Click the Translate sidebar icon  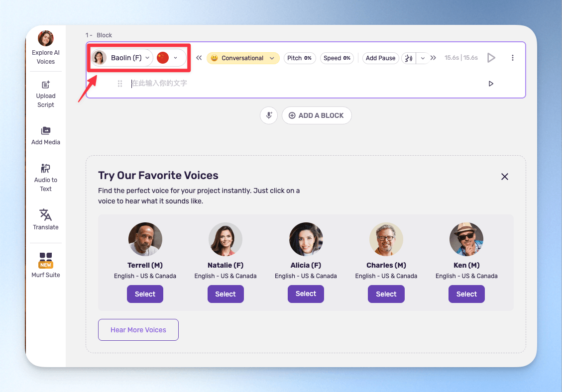point(45,215)
